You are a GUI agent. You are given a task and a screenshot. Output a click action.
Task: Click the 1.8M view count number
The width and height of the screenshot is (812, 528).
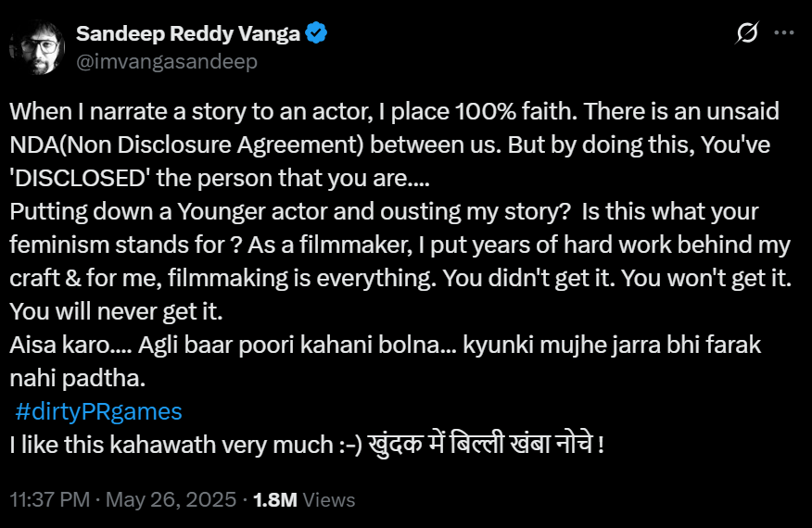275,500
